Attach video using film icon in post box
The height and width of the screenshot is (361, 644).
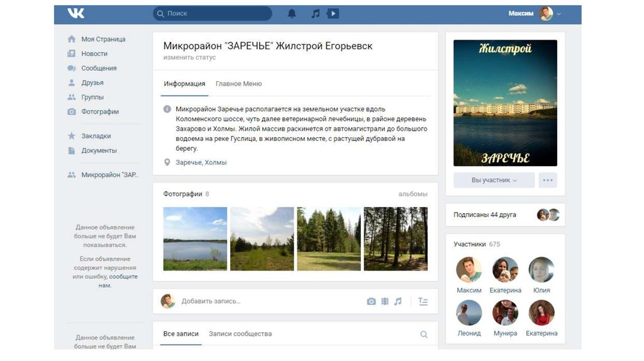point(385,301)
